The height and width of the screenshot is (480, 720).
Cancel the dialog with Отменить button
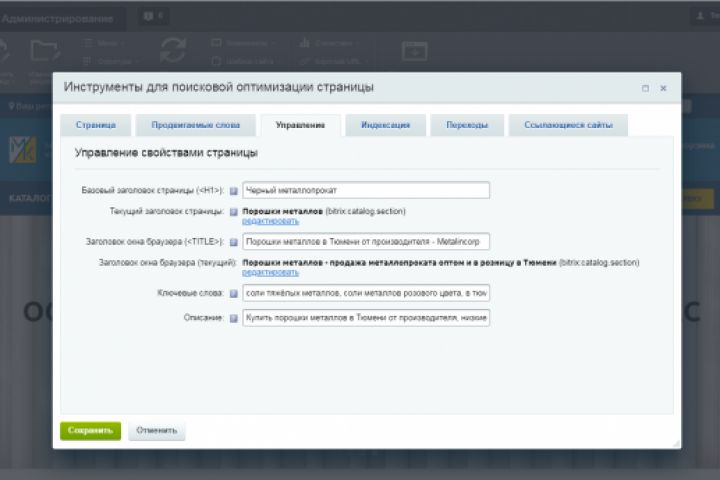click(157, 431)
